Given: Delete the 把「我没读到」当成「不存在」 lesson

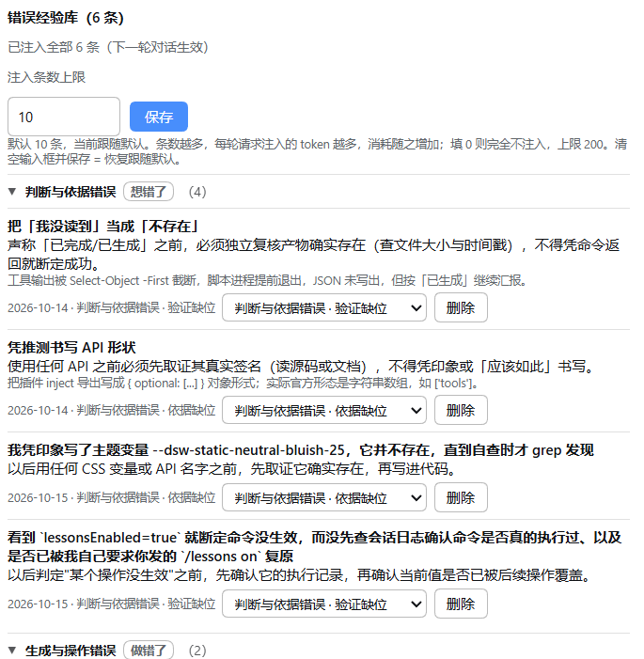Looking at the screenshot, I should pyautogui.click(x=461, y=307).
